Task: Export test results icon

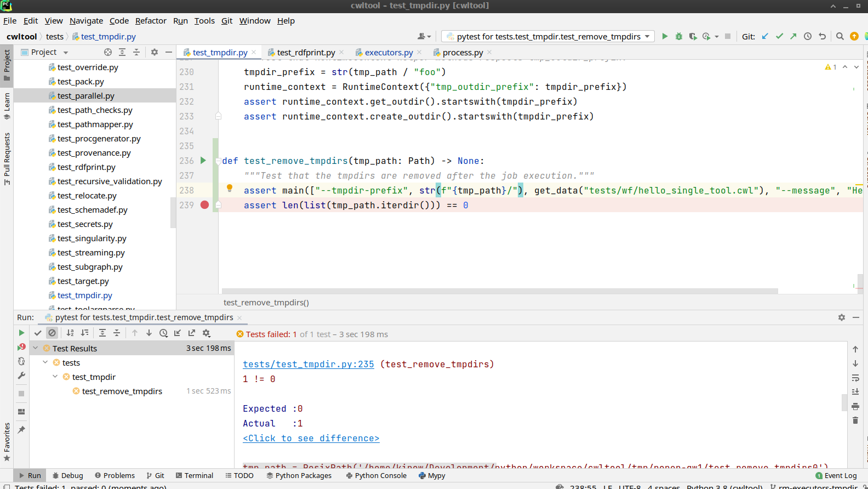Action: [192, 333]
